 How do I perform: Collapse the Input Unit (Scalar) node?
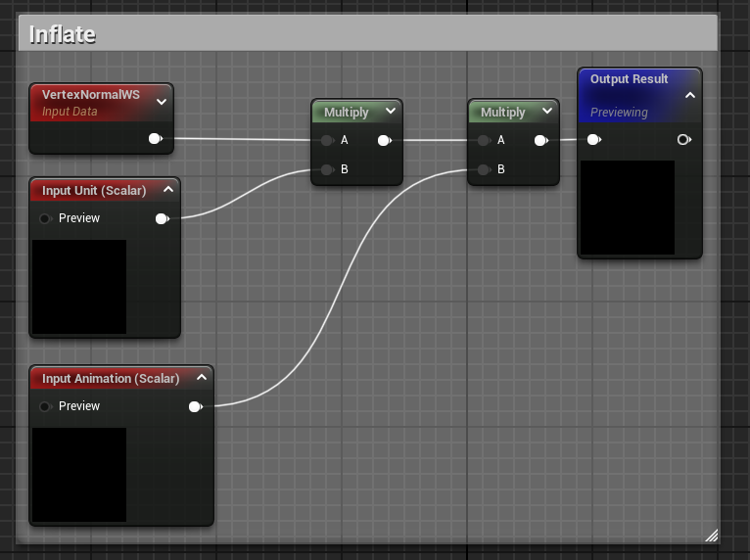(167, 189)
